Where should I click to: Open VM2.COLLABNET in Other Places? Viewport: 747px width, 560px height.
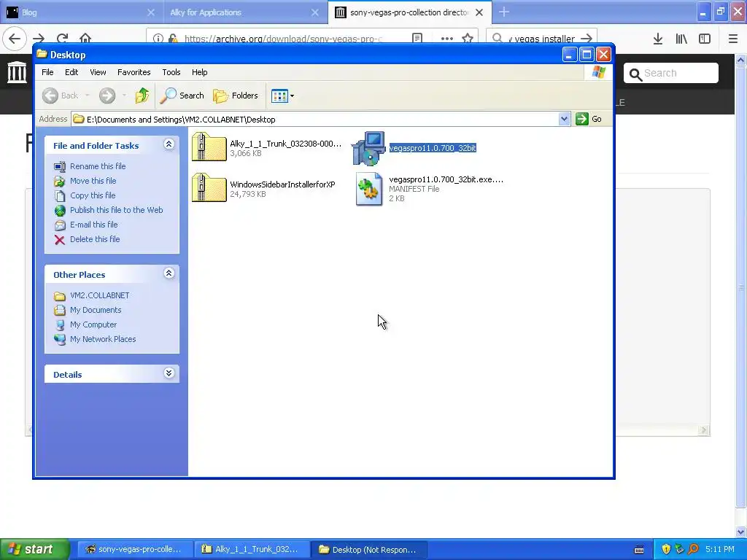pyautogui.click(x=99, y=296)
